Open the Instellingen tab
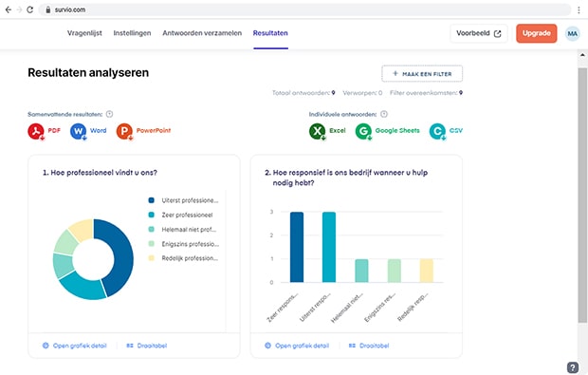588x375 pixels. (x=132, y=33)
